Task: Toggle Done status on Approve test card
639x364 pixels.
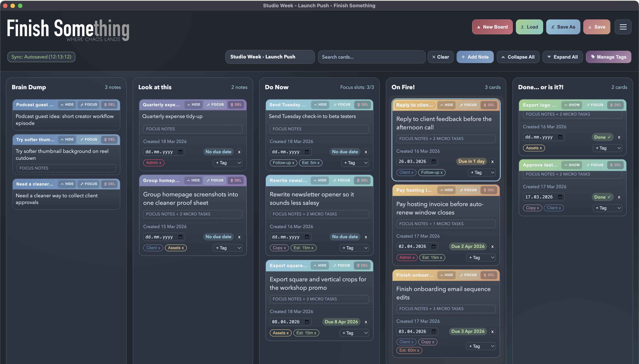Action: pos(602,197)
